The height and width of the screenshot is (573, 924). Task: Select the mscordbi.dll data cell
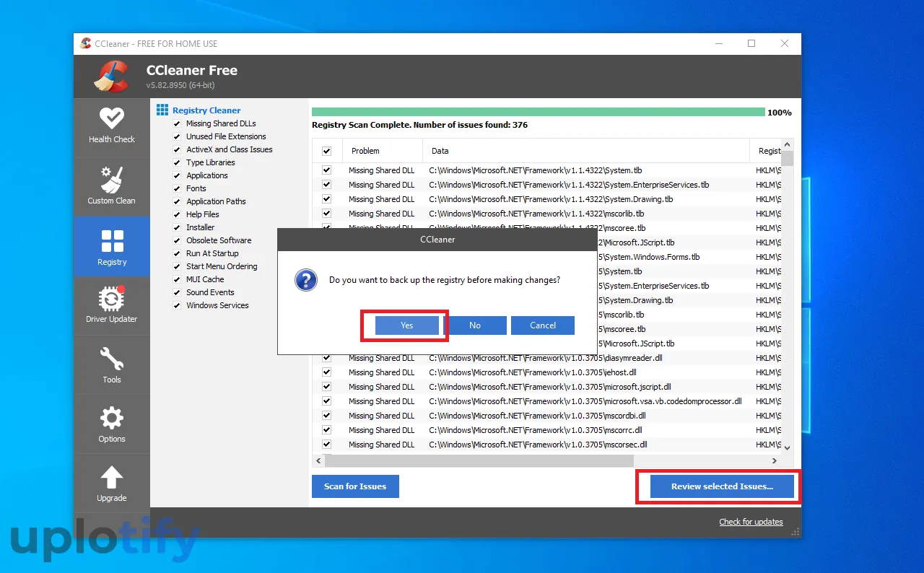[x=537, y=416]
